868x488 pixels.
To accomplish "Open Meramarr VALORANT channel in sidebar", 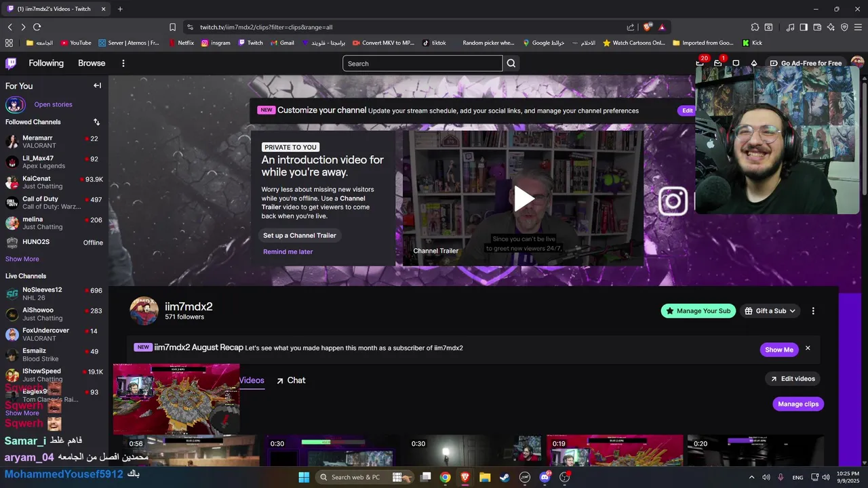I will point(54,142).
